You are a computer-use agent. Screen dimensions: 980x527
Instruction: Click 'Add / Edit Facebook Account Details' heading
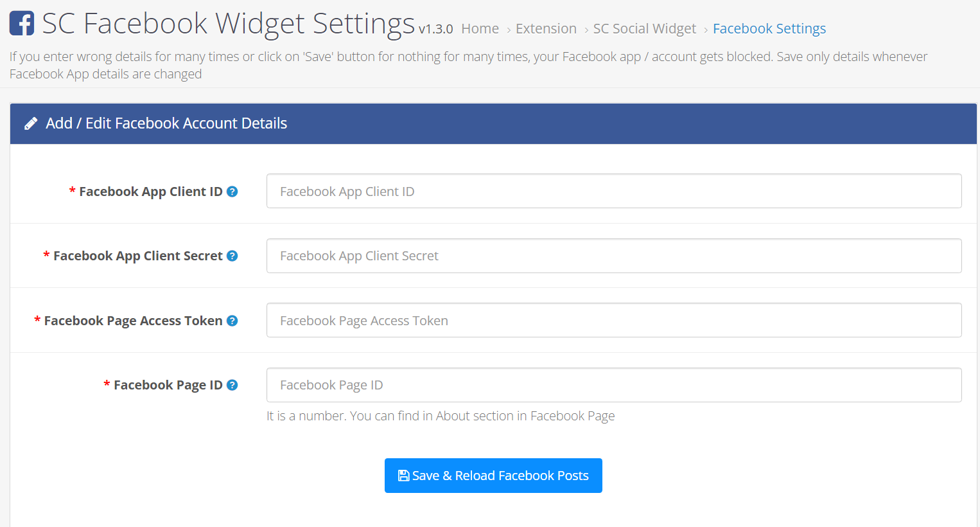(x=166, y=123)
